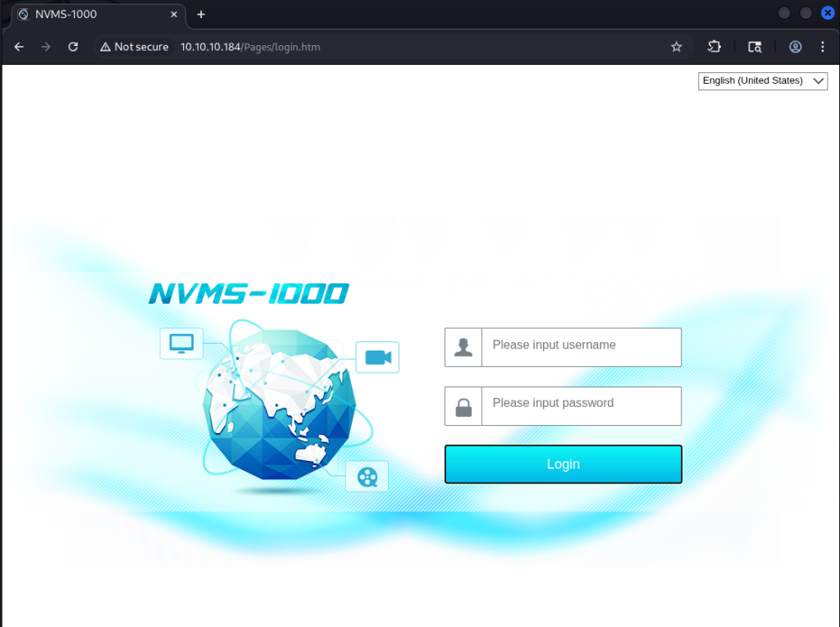Open a new browser tab

pyautogui.click(x=201, y=15)
